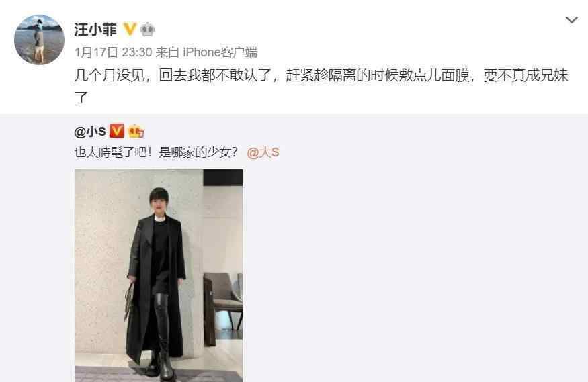Open the orange @大S mention
The height and width of the screenshot is (382, 588).
[x=263, y=152]
